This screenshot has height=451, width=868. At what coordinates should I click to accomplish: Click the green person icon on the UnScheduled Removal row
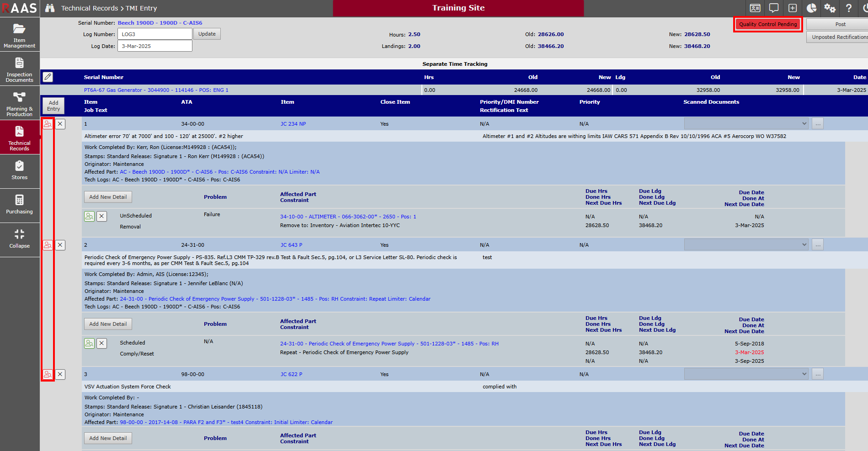coord(89,216)
